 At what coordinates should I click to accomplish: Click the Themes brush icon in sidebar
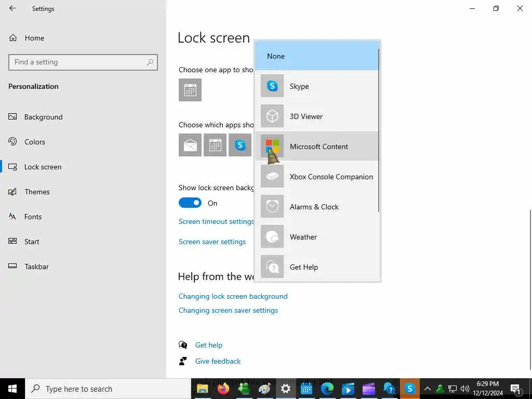(x=12, y=192)
